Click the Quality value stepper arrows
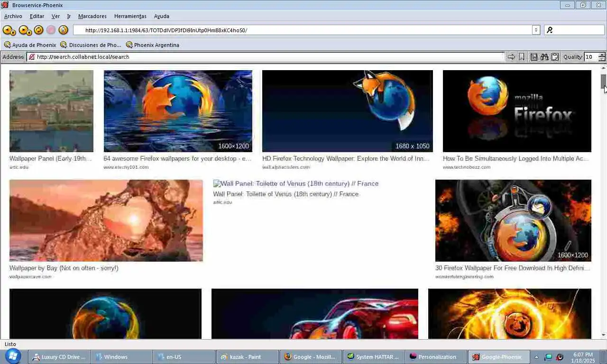Image resolution: width=607 pixels, height=364 pixels. (x=602, y=57)
